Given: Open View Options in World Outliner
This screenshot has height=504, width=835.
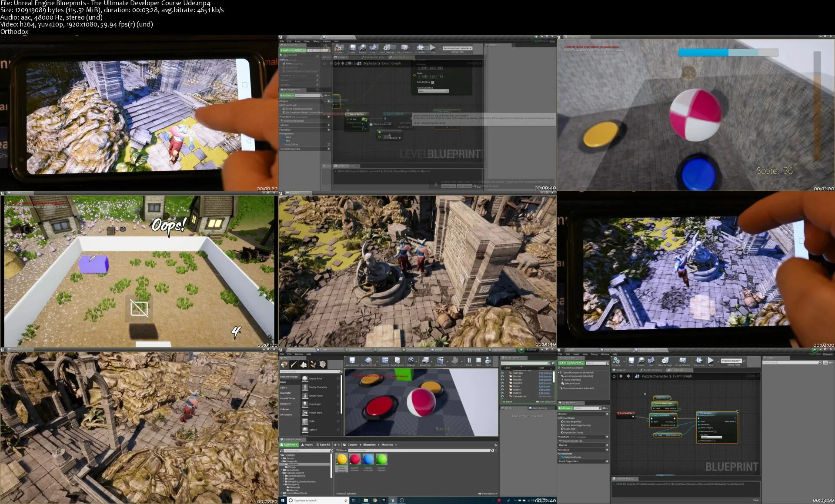Looking at the screenshot, I should point(545,402).
